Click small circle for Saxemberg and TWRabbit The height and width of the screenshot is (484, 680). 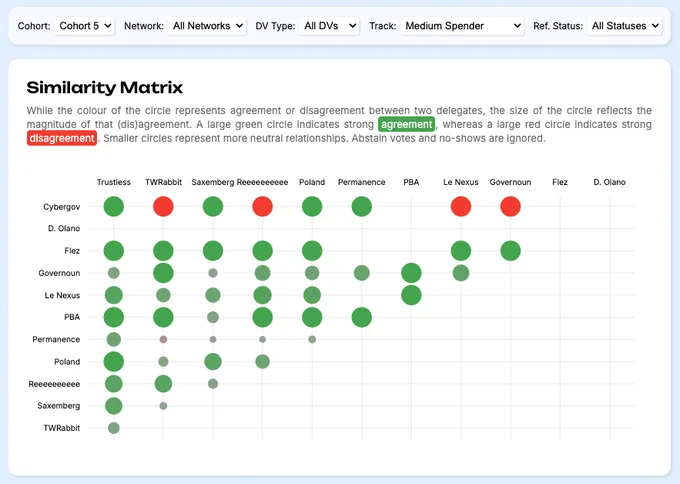[x=163, y=406]
